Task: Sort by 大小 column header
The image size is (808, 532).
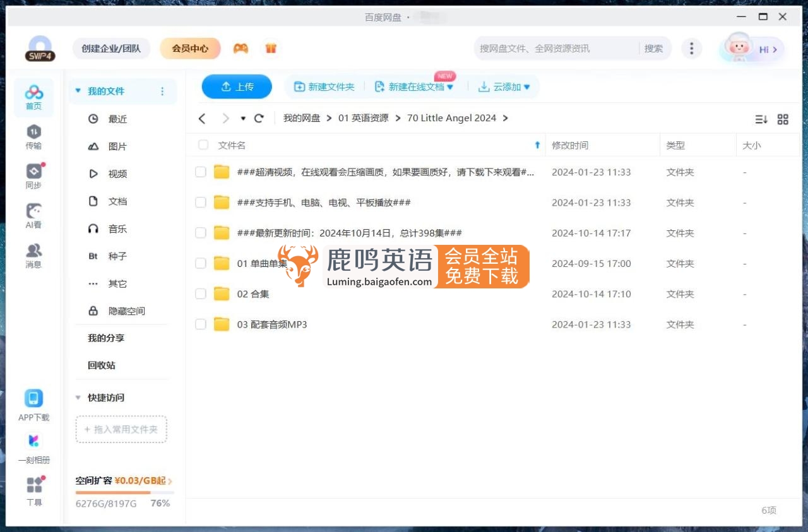Action: pyautogui.click(x=752, y=145)
